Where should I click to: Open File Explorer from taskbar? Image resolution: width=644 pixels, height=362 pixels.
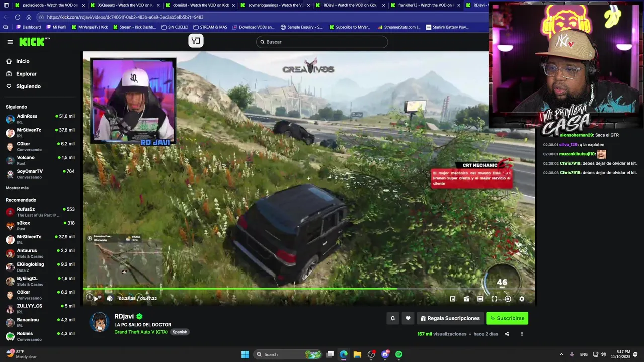click(357, 354)
